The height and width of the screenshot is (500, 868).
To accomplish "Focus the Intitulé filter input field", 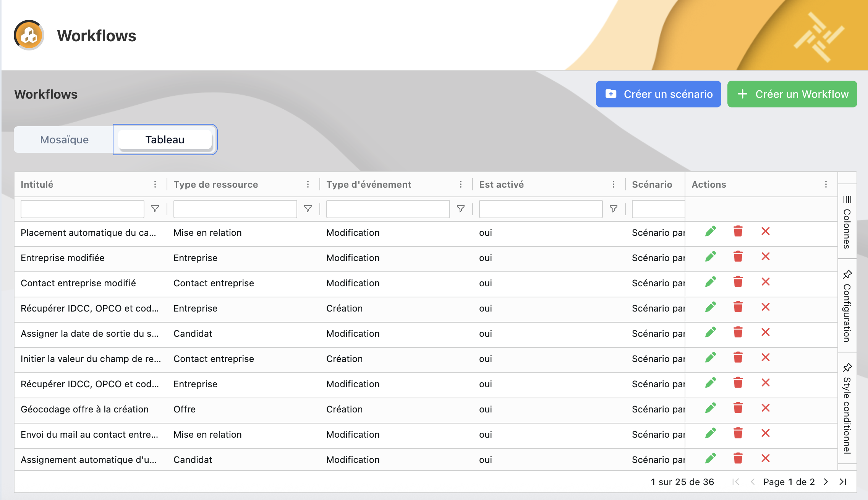I will point(83,209).
